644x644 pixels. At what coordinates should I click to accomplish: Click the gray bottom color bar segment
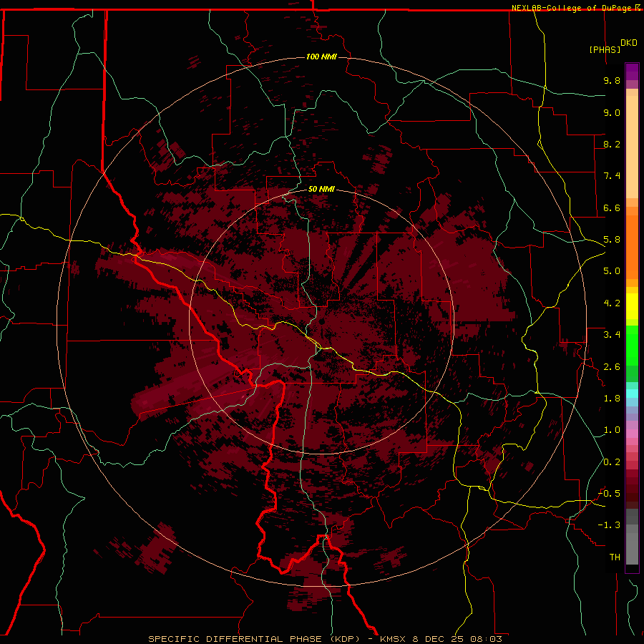coord(632,548)
